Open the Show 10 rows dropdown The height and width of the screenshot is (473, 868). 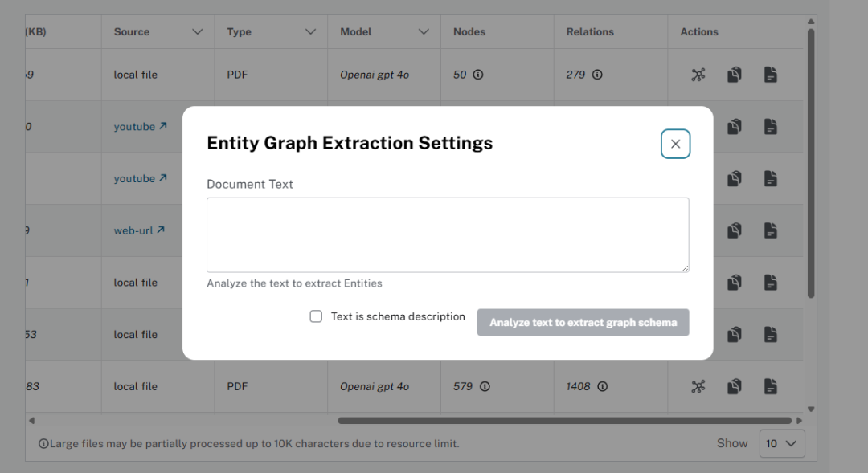point(781,443)
